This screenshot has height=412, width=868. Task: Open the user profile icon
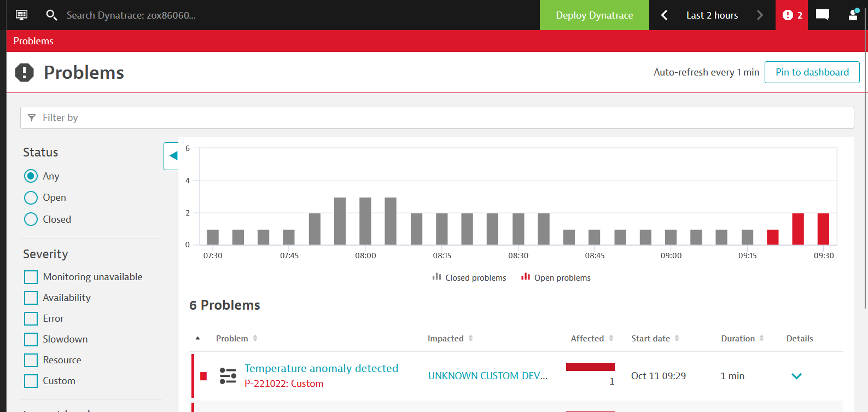(853, 15)
